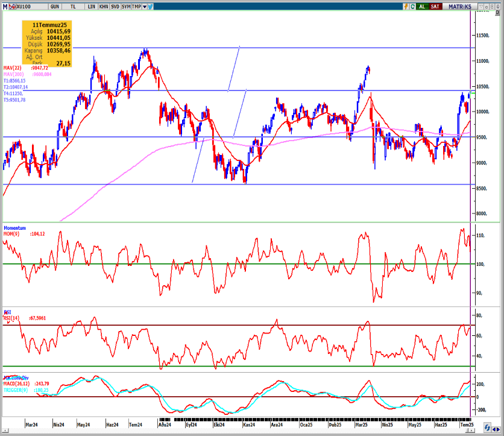Viewport: 504px width, 436px height.
Task: Click the chart-type icon beside the XU100 symbol
Action: [12, 7]
